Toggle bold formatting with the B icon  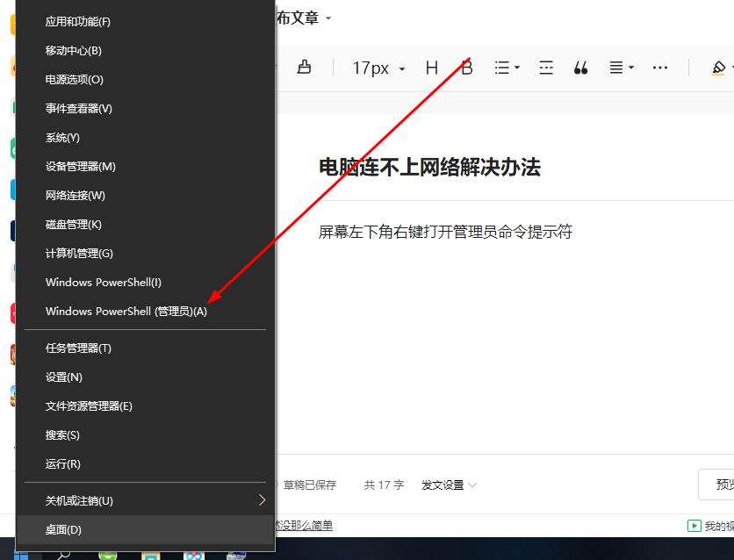coord(466,68)
